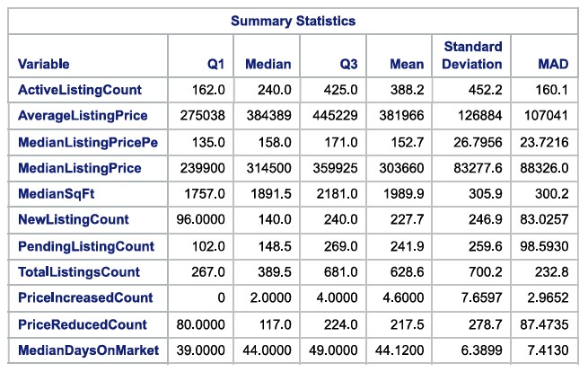
Task: Click the MedianListingPricePe row label
Action: [86, 142]
